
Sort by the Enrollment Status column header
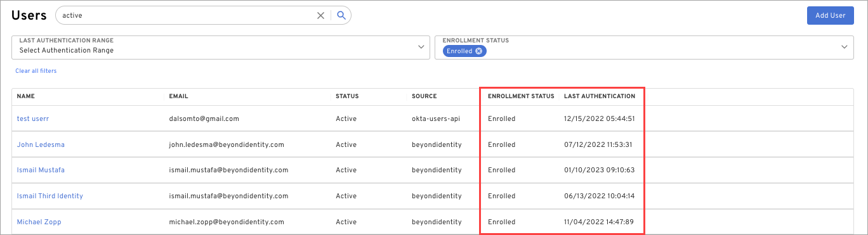click(521, 96)
